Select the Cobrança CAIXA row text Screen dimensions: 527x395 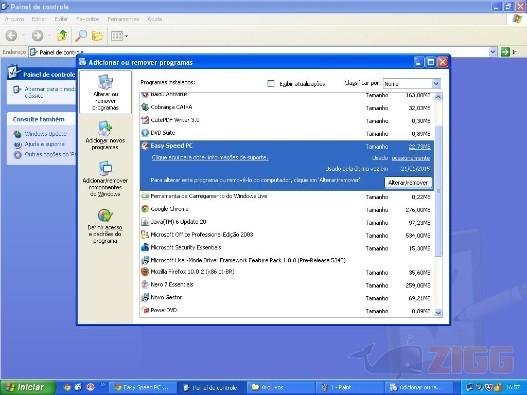171,107
